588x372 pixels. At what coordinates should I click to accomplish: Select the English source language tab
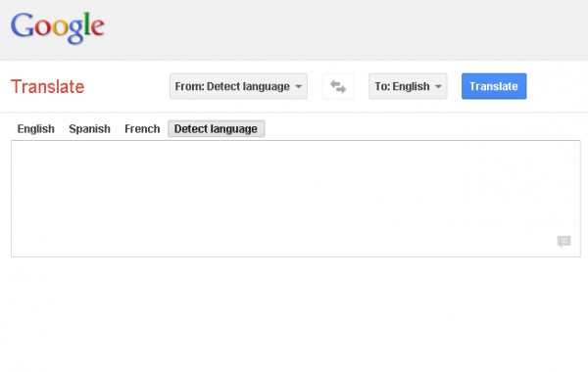pyautogui.click(x=36, y=129)
